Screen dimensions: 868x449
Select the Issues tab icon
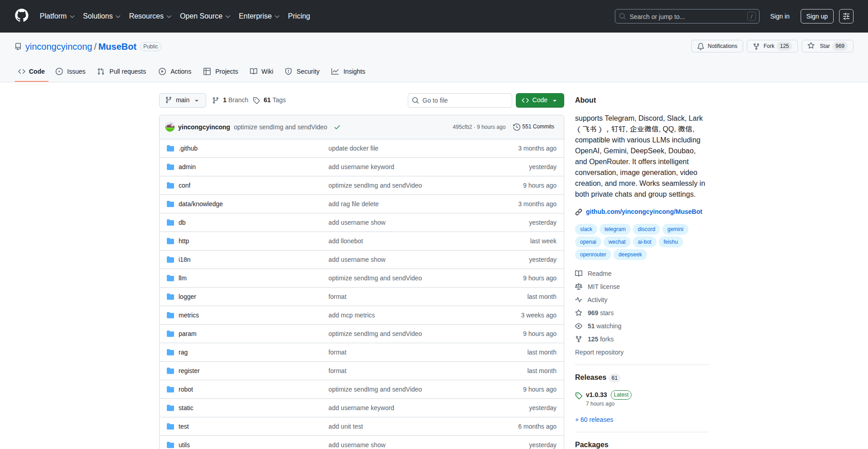59,71
